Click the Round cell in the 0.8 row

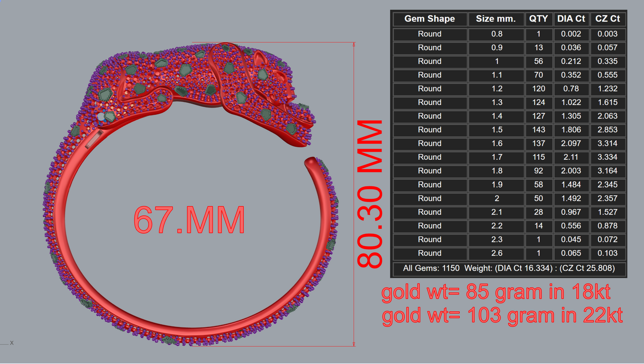pyautogui.click(x=430, y=34)
